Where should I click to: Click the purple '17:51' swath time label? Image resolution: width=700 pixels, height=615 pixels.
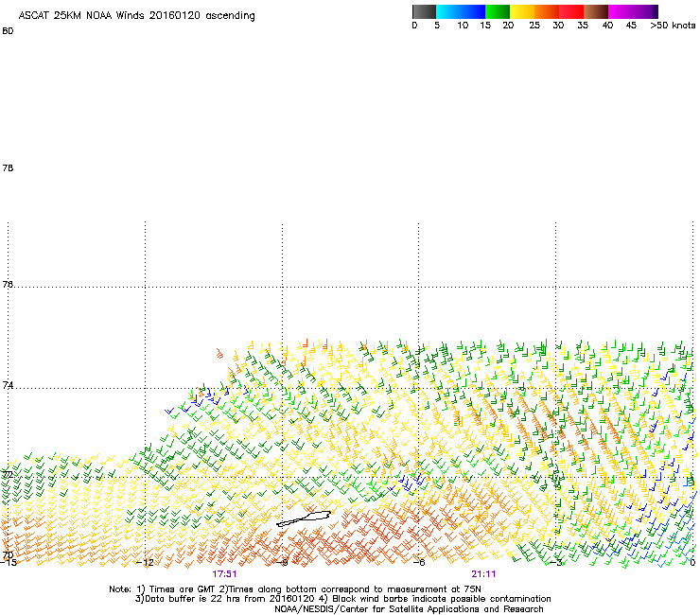click(224, 574)
